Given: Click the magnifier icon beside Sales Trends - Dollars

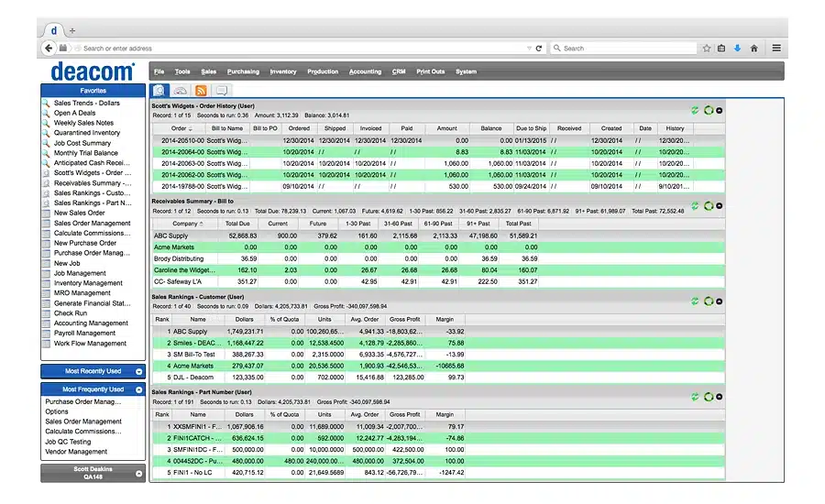Looking at the screenshot, I should point(47,104).
